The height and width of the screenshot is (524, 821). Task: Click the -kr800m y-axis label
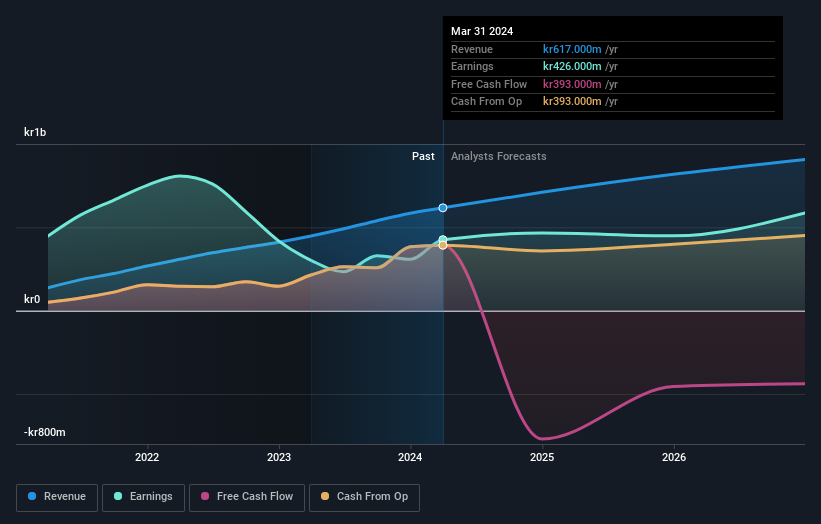tap(45, 432)
